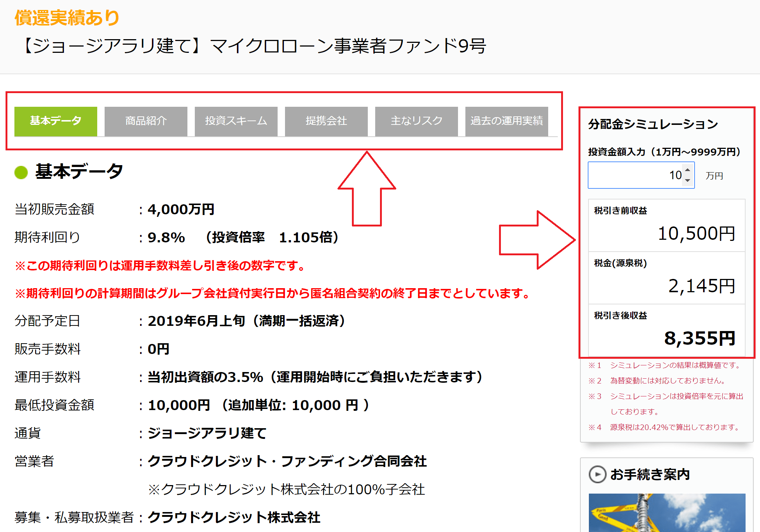Click the 分配予定日 value 2019年6月上旬

coord(196,321)
